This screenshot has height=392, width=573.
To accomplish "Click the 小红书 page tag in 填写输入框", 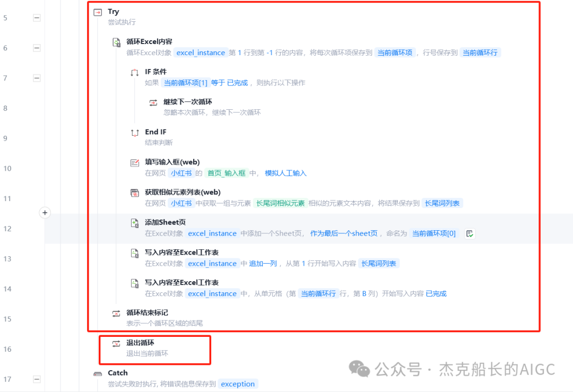I will tap(181, 173).
